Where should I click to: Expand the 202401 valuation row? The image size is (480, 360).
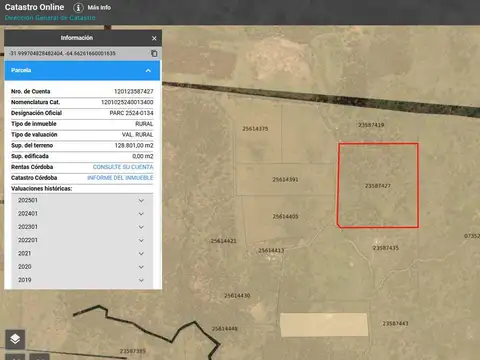click(82, 214)
